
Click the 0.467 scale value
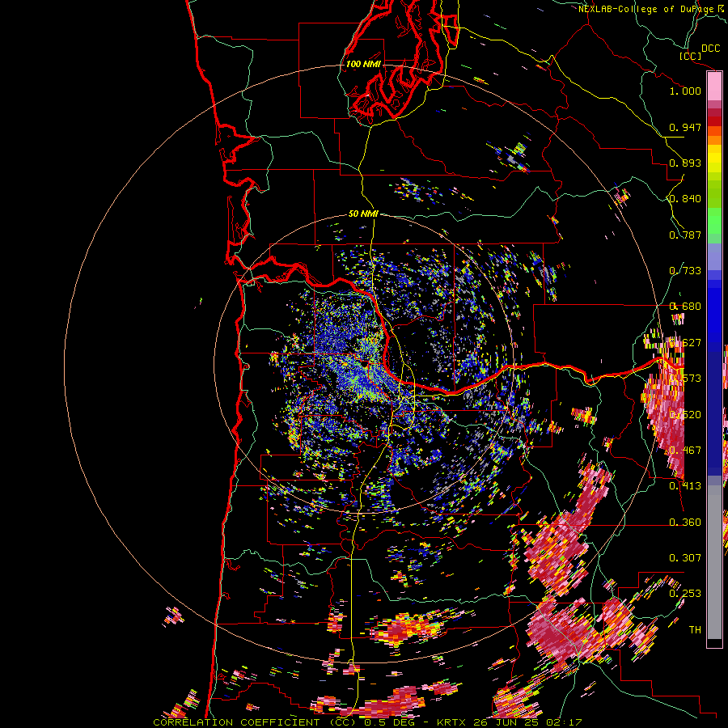click(x=685, y=451)
